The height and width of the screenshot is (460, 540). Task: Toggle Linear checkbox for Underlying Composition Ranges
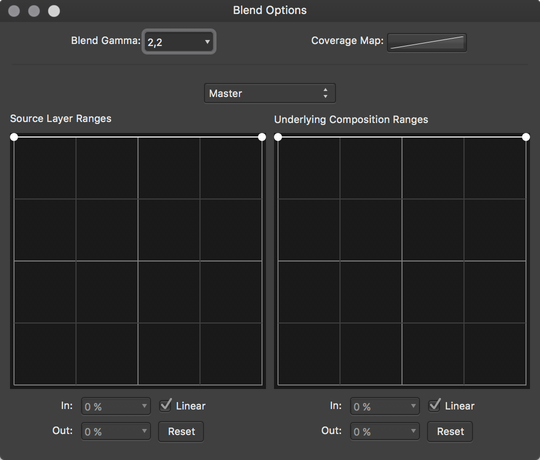tap(435, 405)
